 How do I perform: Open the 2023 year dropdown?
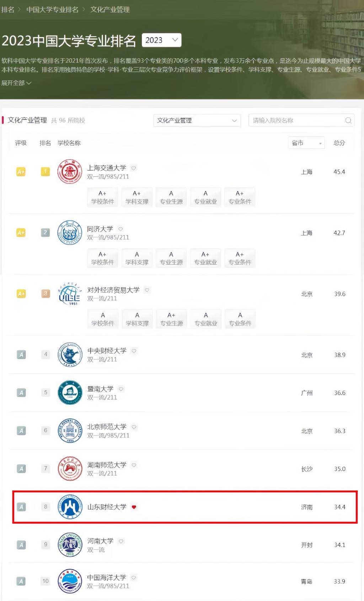pyautogui.click(x=161, y=40)
